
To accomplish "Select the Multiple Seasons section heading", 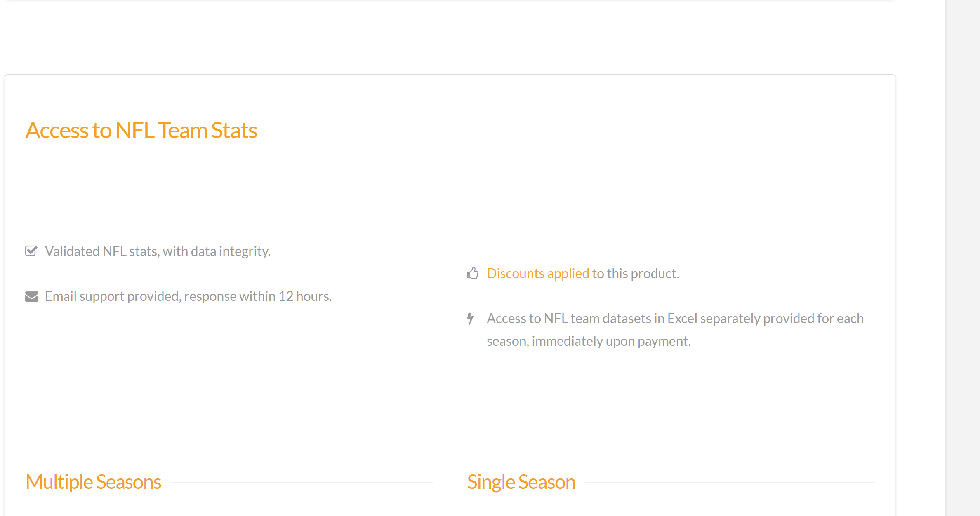I will point(93,482).
